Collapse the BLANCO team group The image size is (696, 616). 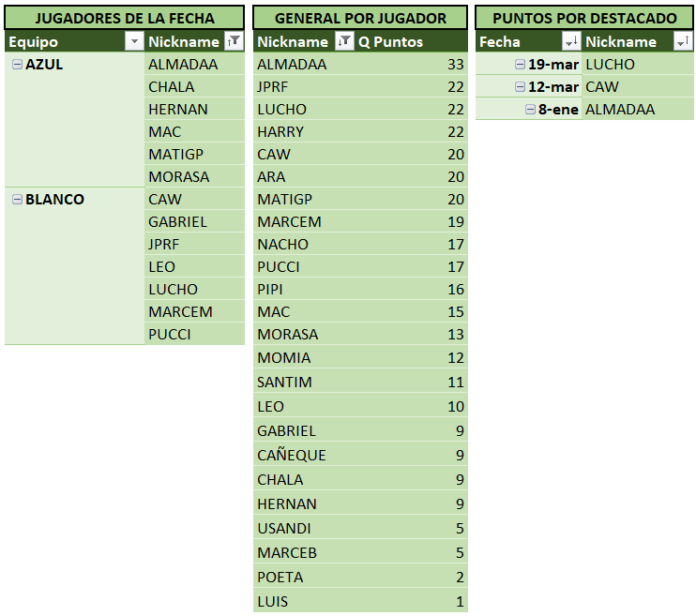coord(17,199)
